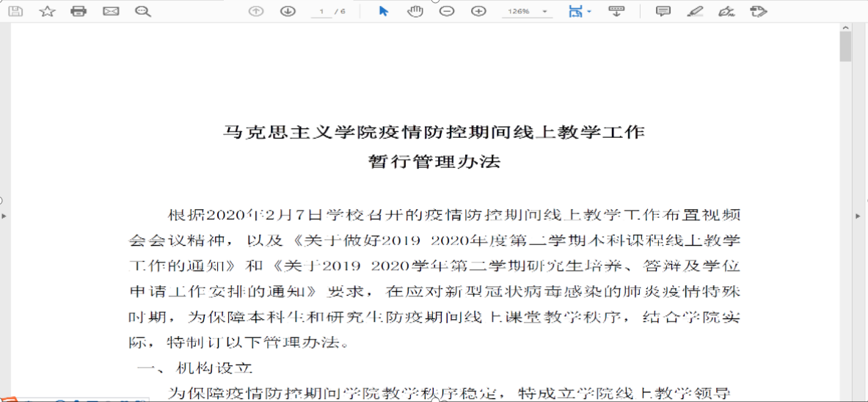Add a sticky note comment

(x=663, y=11)
